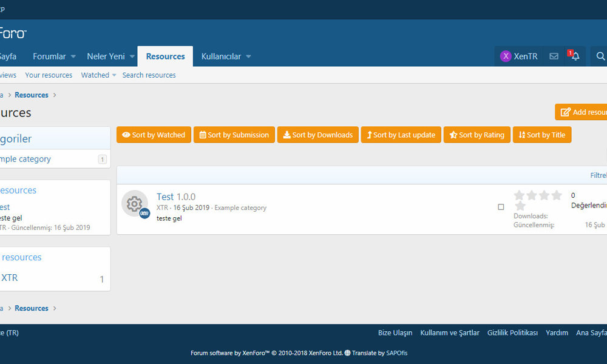The width and height of the screenshot is (607, 364).
Task: Click the XenTR user avatar
Action: point(506,56)
